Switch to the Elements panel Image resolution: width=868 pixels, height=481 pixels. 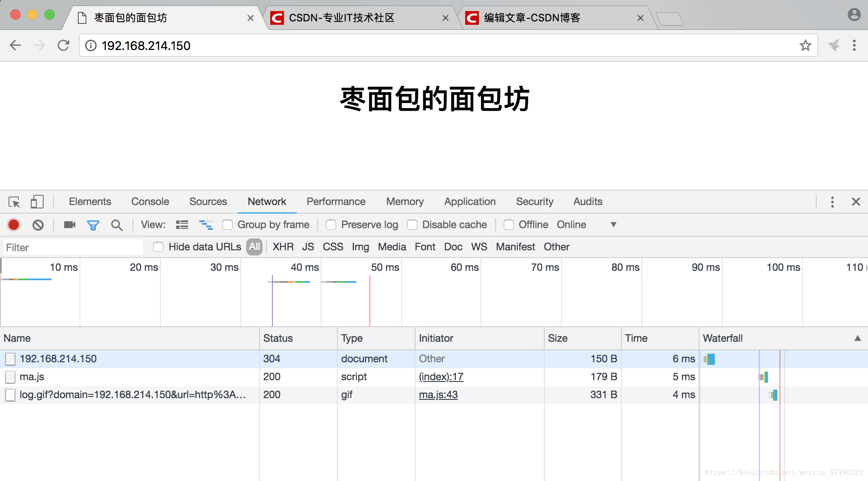pos(90,202)
